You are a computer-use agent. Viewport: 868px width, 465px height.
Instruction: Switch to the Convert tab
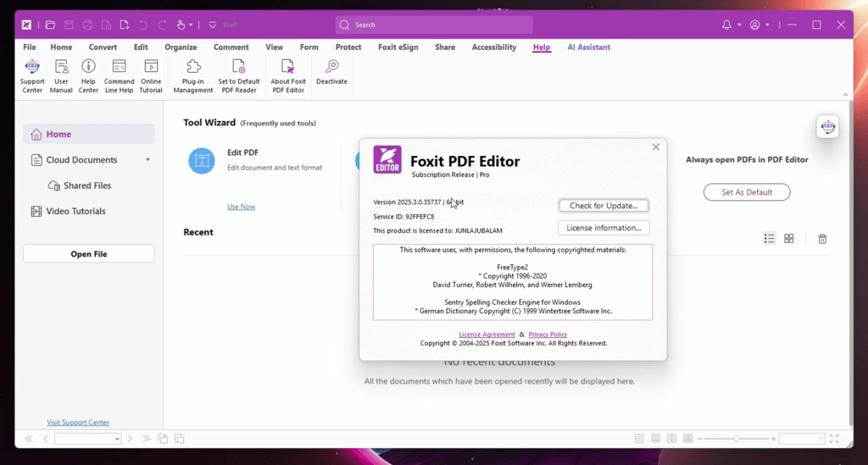click(103, 47)
